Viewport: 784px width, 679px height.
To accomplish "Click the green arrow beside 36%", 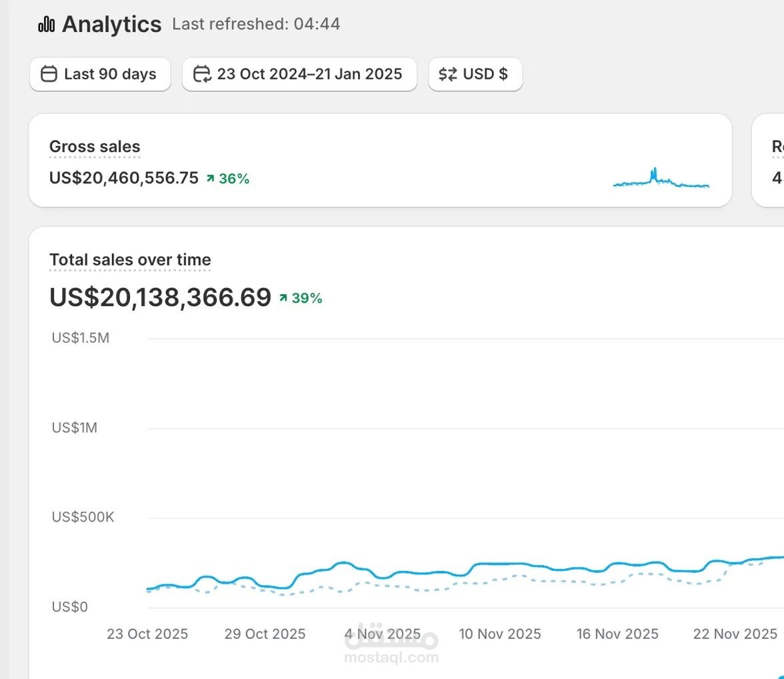I will point(211,178).
